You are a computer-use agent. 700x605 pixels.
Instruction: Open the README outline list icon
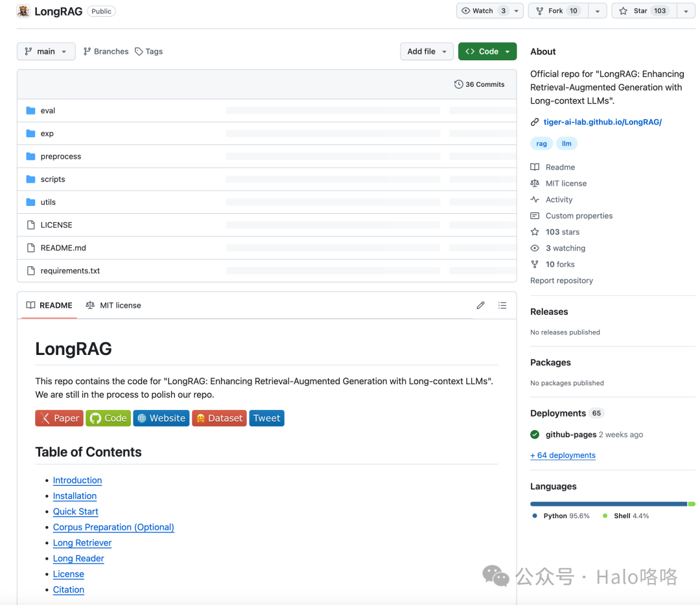click(502, 305)
